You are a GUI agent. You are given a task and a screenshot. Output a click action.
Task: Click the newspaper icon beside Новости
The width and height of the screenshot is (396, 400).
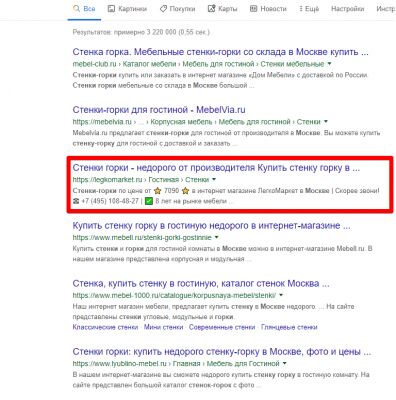tap(253, 9)
